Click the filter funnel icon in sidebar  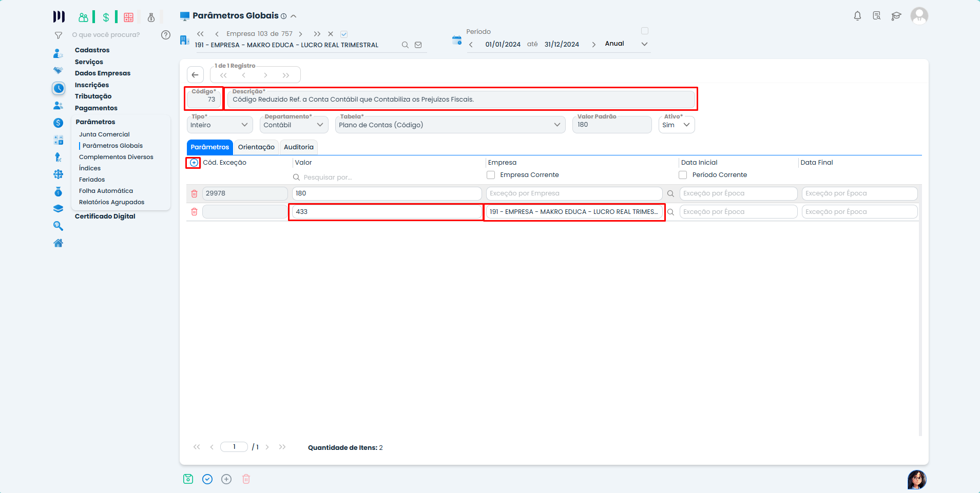coord(59,35)
